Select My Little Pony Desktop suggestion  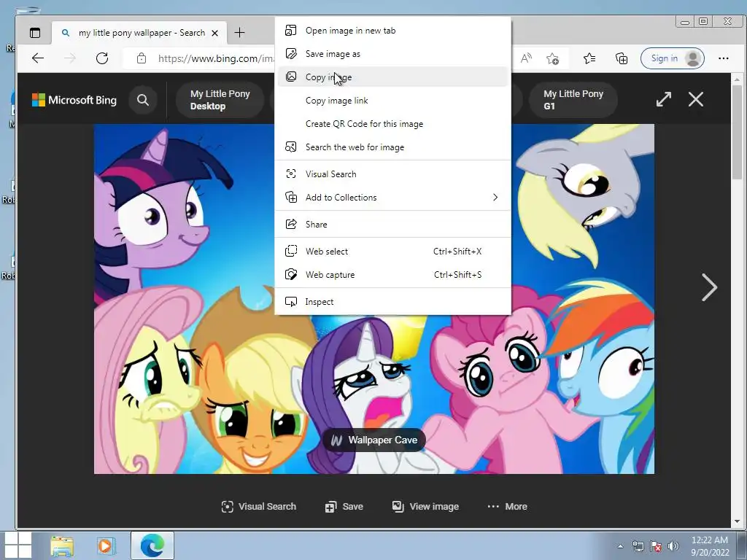pyautogui.click(x=220, y=100)
